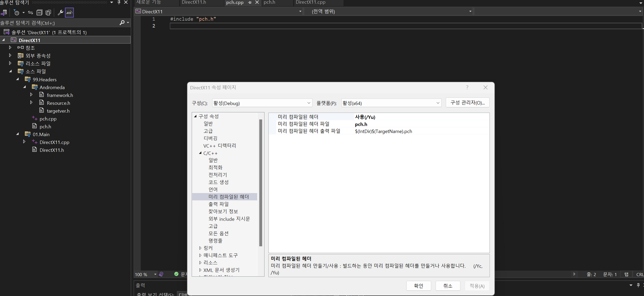The height and width of the screenshot is (296, 644).
Task: Expand the 매니페스트 도구 node
Action: pos(200,255)
